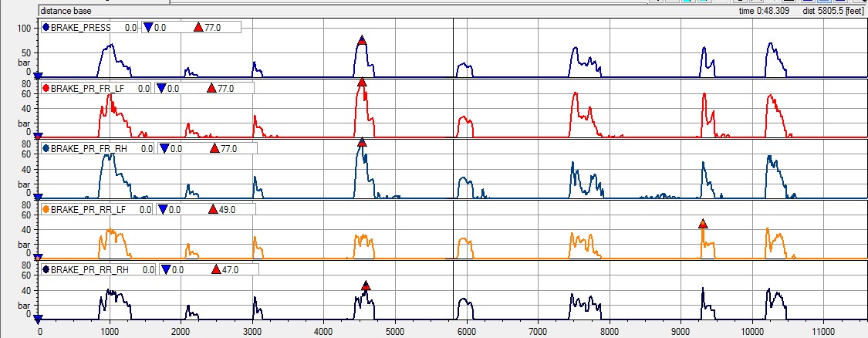Click the red BRAKE_PR_FR_LF channel dot

pyautogui.click(x=46, y=88)
